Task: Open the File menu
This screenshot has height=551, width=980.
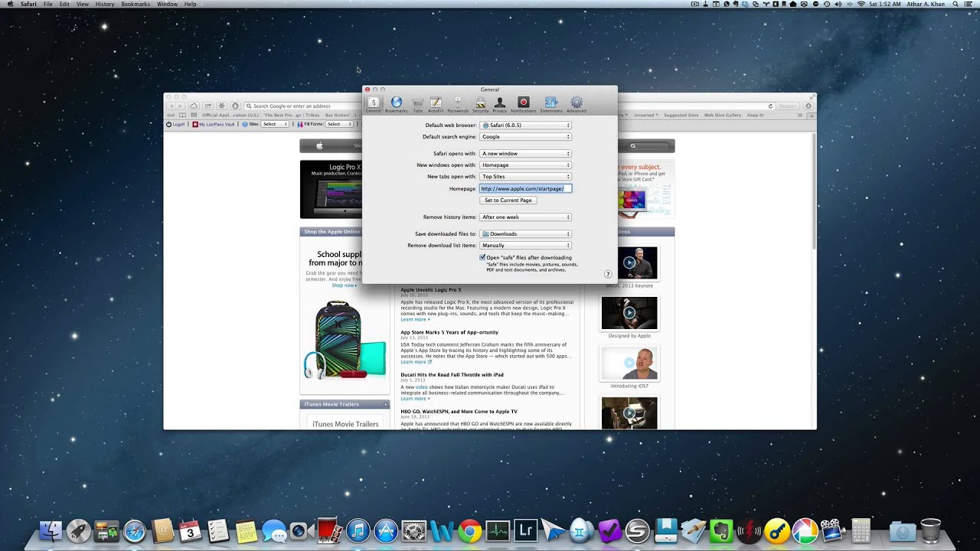Action: (x=48, y=4)
